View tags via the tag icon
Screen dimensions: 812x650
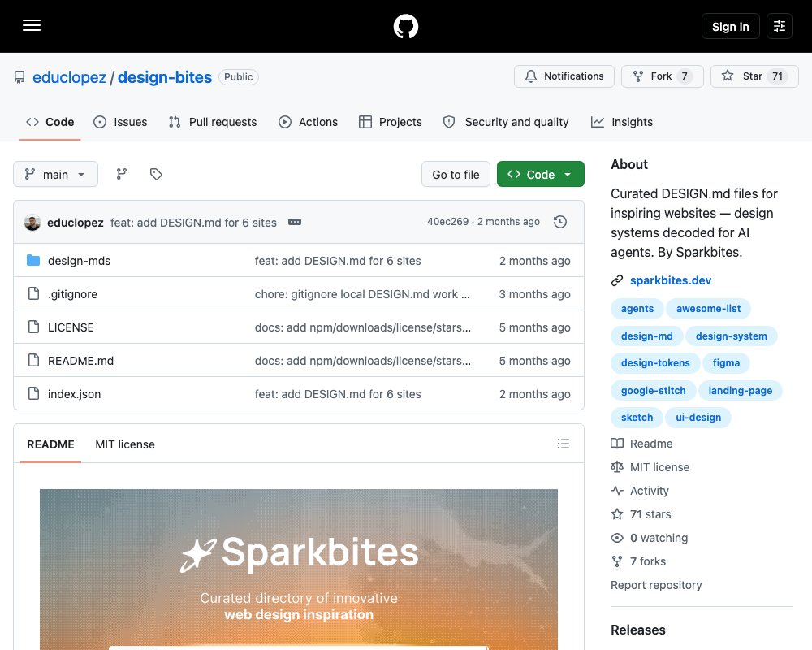pos(156,174)
